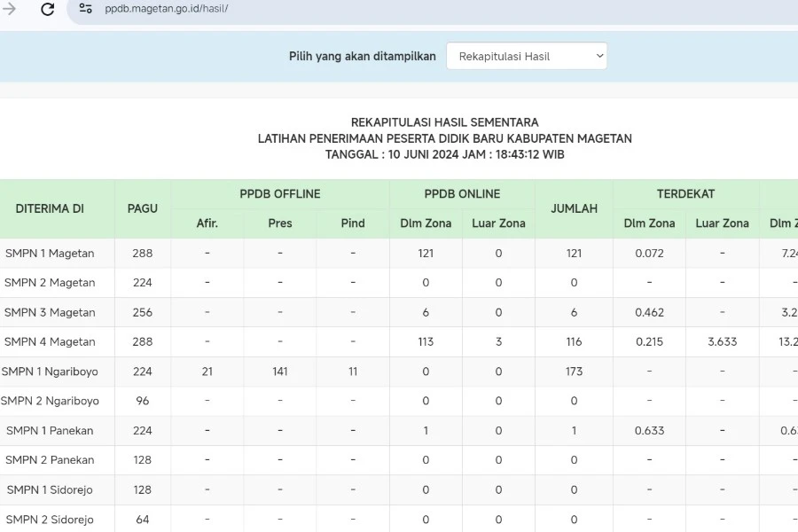Screen dimensions: 798x532
Task: Click the browser forward arrow
Action: pyautogui.click(x=9, y=9)
